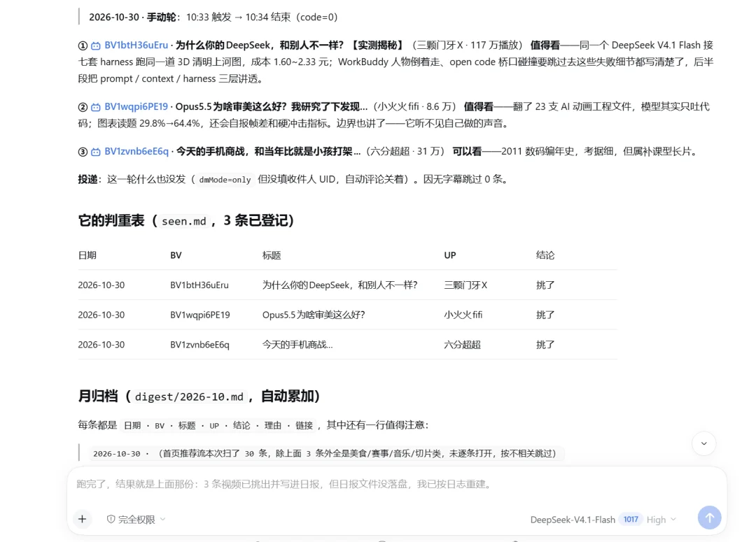Click the 标题 column header

[272, 255]
